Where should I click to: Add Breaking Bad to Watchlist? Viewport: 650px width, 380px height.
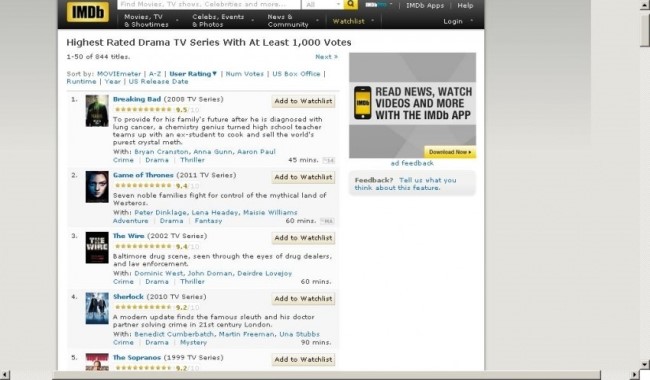tap(303, 101)
